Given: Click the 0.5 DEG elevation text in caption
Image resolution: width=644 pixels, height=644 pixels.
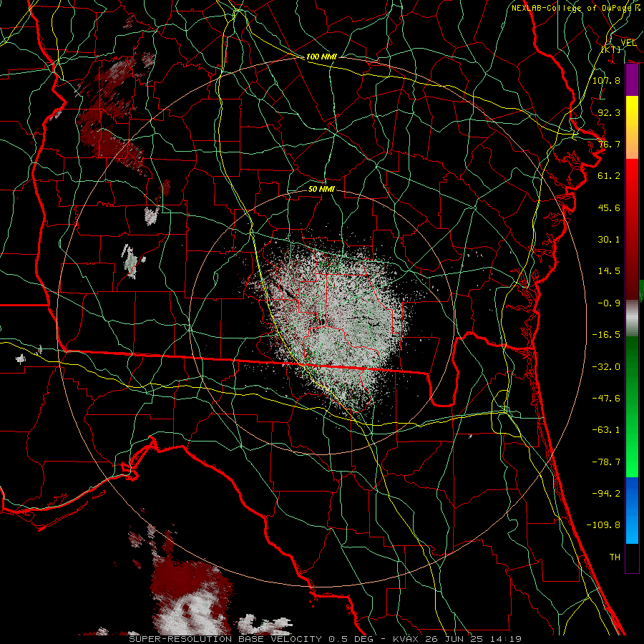Looking at the screenshot, I should 351,639.
